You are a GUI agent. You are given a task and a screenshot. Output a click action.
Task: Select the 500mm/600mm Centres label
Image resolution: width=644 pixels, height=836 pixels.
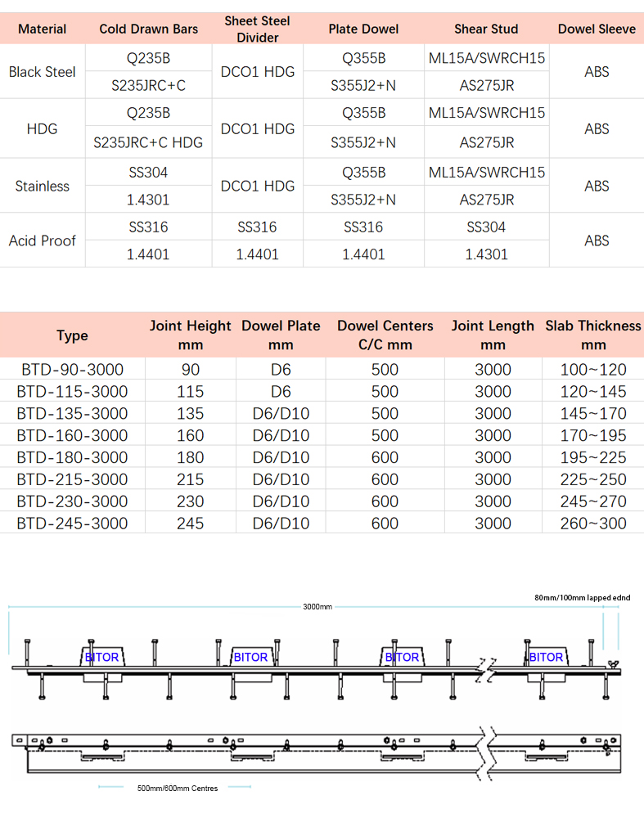(178, 788)
